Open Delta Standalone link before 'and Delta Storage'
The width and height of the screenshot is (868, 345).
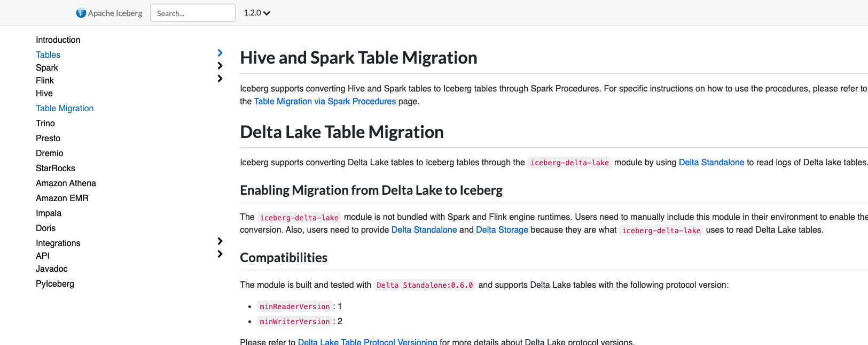coord(424,229)
